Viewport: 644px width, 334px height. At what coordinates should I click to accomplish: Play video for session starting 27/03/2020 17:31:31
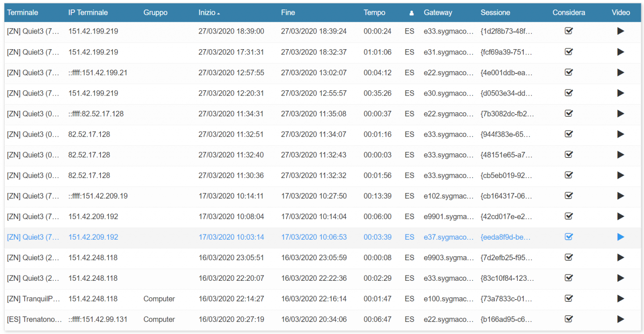[620, 52]
